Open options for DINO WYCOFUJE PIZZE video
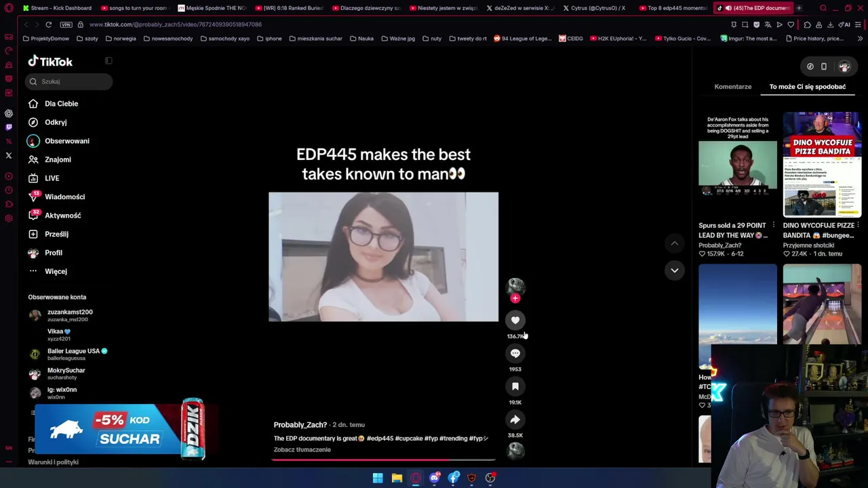Image resolution: width=868 pixels, height=488 pixels. point(858,225)
